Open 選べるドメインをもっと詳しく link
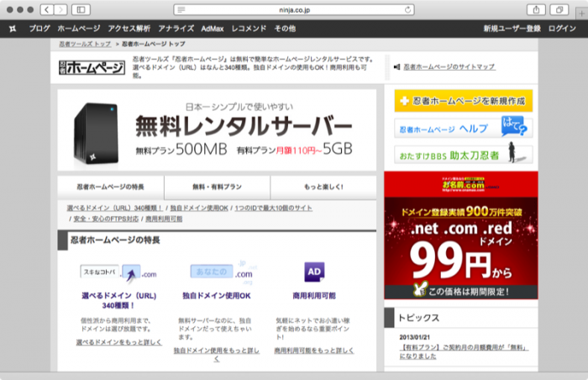The image size is (588, 380). (119, 342)
